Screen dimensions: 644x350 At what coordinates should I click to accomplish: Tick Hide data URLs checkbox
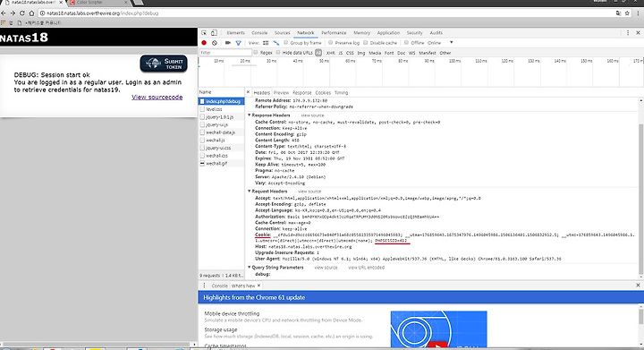[278, 53]
